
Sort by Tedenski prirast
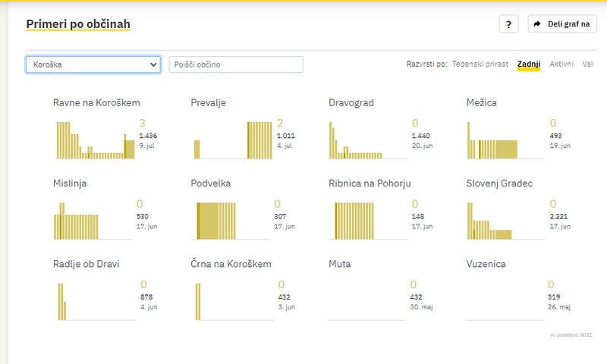480,64
